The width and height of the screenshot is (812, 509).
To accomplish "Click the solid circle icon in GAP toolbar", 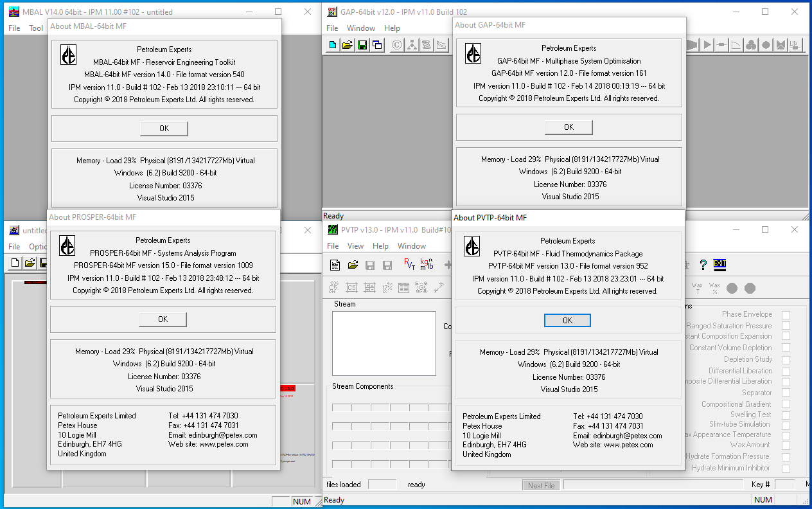I will coord(766,45).
